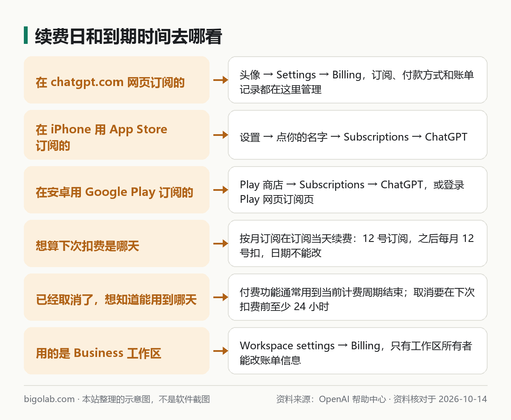Select the 在安卓用 Google Play 订阅的 card
511x420 pixels.
point(117,190)
